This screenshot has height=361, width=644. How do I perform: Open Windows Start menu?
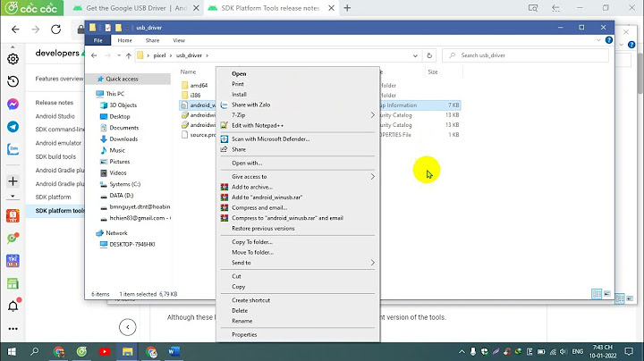click(x=12, y=351)
